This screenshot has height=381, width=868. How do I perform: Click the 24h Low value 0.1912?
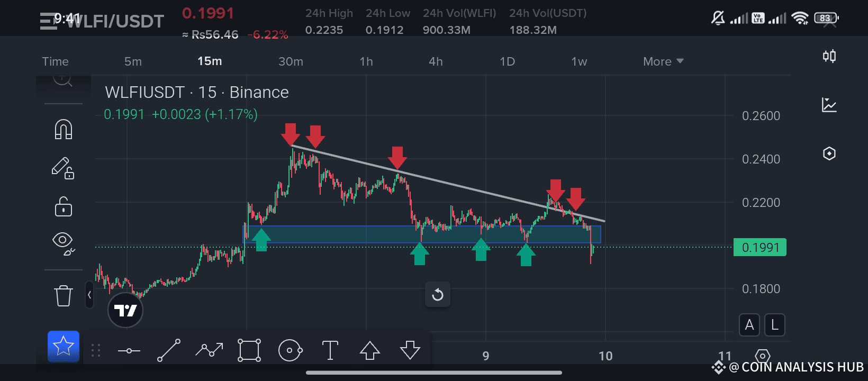point(384,30)
